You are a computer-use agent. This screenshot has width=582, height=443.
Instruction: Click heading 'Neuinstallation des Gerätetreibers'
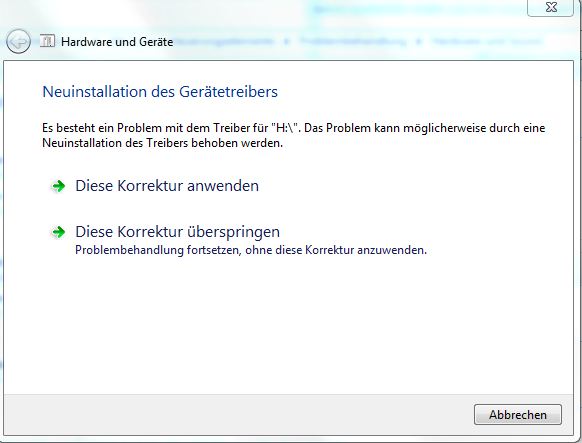click(160, 92)
